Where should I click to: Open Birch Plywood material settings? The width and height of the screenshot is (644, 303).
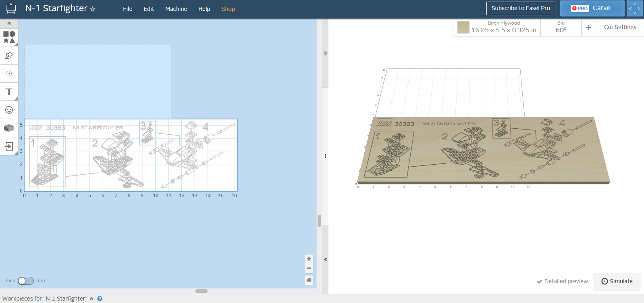tap(497, 27)
